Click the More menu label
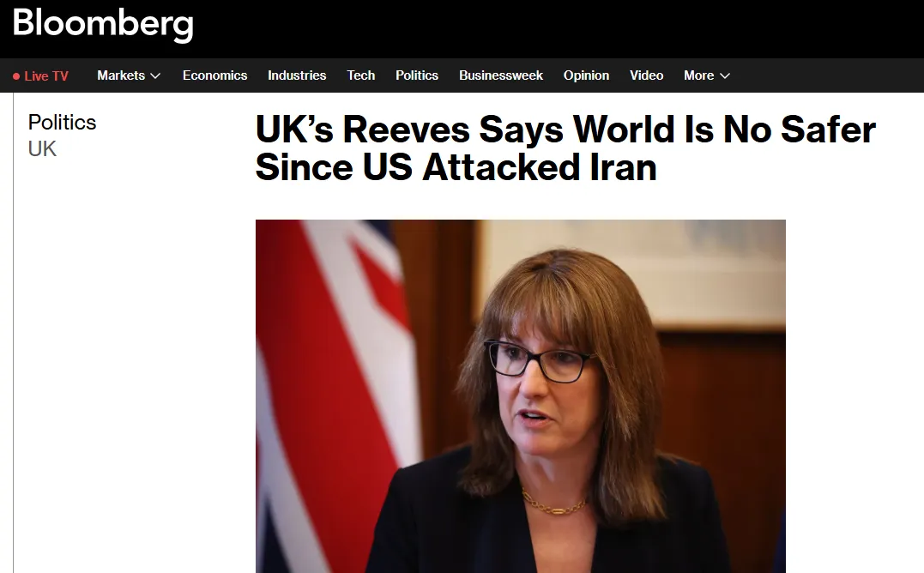This screenshot has height=573, width=924. click(699, 75)
